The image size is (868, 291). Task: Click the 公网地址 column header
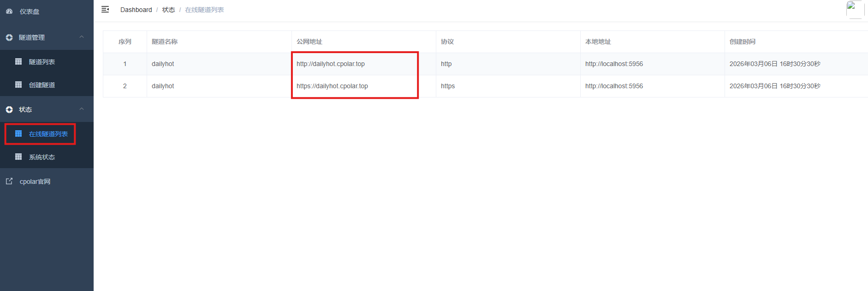pos(309,42)
